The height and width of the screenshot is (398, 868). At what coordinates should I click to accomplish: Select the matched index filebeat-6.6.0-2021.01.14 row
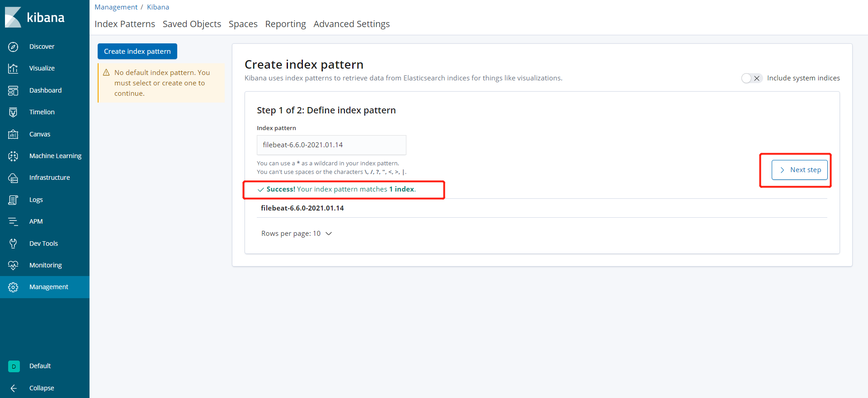[x=542, y=208]
